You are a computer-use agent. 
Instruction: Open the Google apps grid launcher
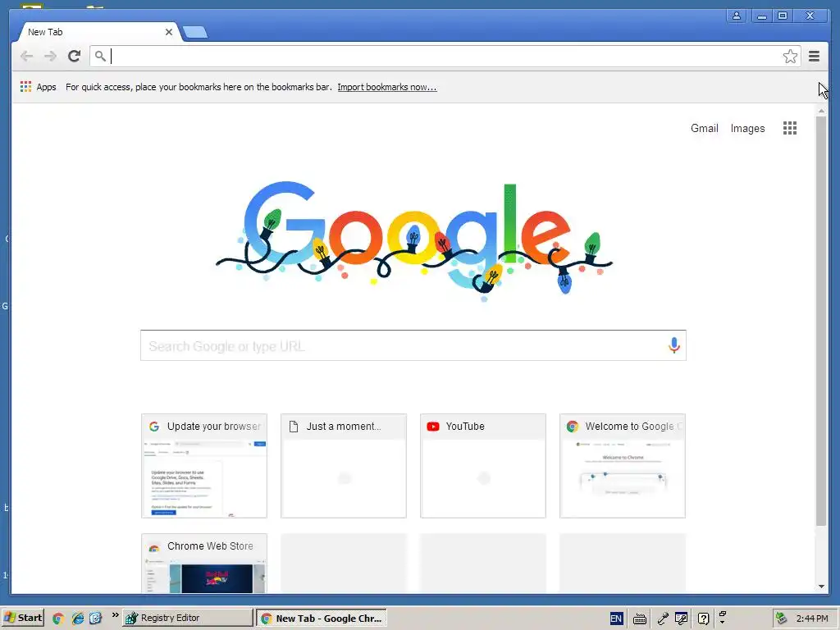790,128
